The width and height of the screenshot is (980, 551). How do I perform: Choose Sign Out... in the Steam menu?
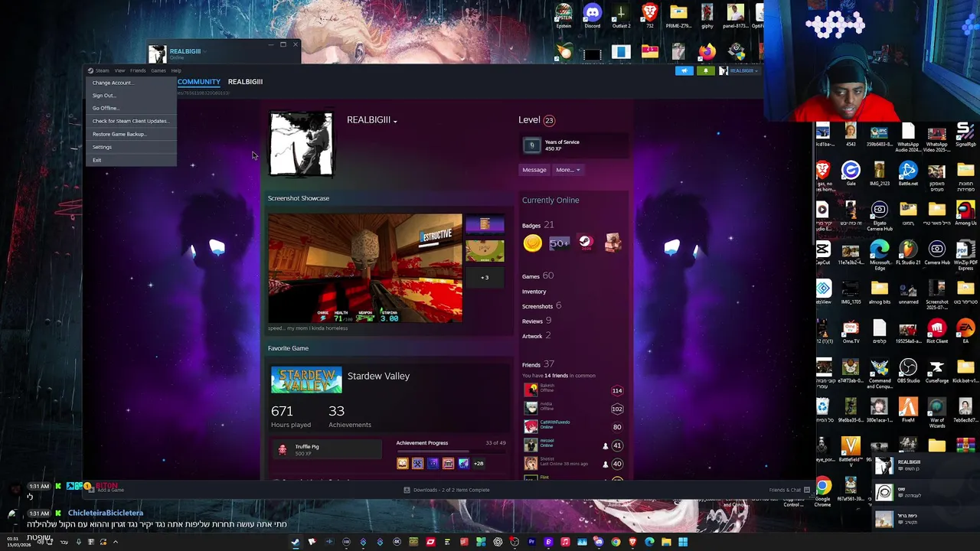tap(104, 96)
